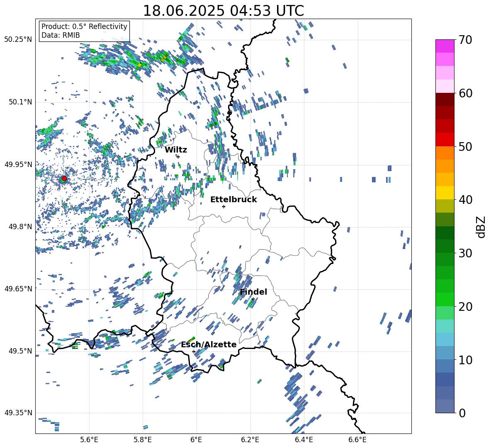Click the Esch/Alzette city label

(x=209, y=344)
